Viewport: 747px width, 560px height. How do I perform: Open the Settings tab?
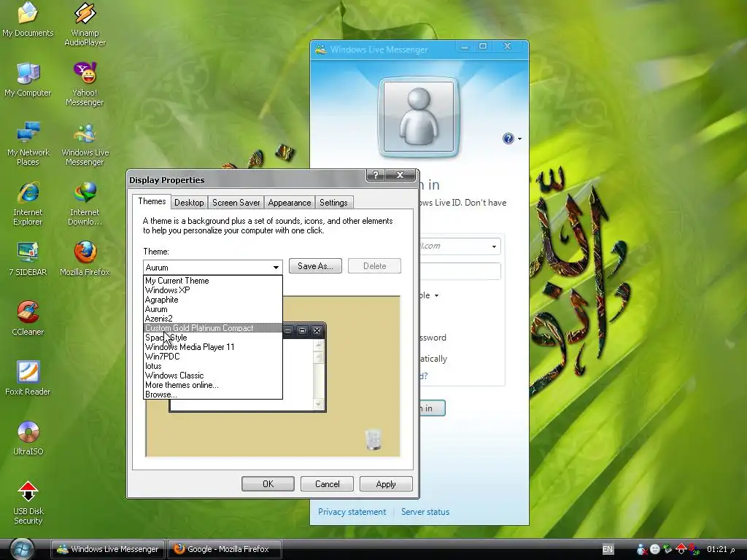tap(333, 203)
